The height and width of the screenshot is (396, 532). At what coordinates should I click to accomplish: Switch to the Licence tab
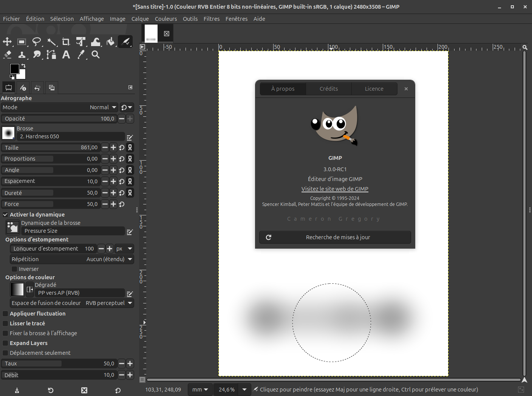(374, 89)
